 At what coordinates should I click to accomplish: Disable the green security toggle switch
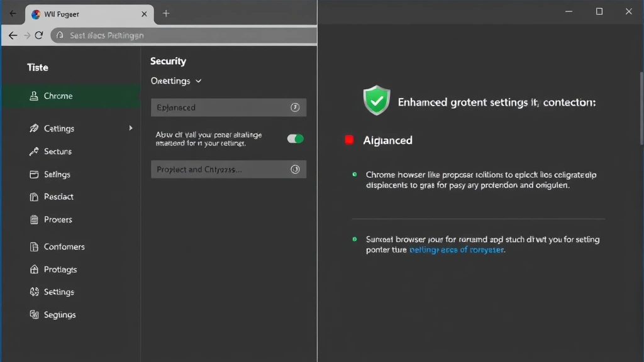(294, 139)
